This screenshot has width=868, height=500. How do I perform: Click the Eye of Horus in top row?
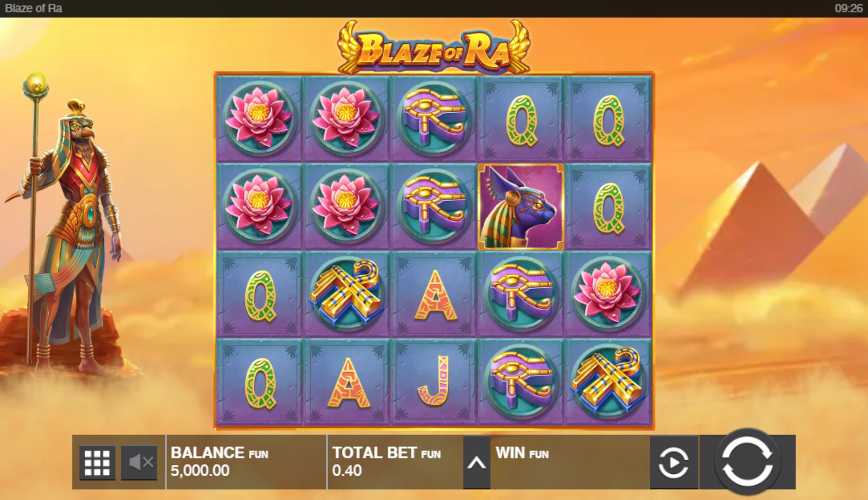(434, 117)
